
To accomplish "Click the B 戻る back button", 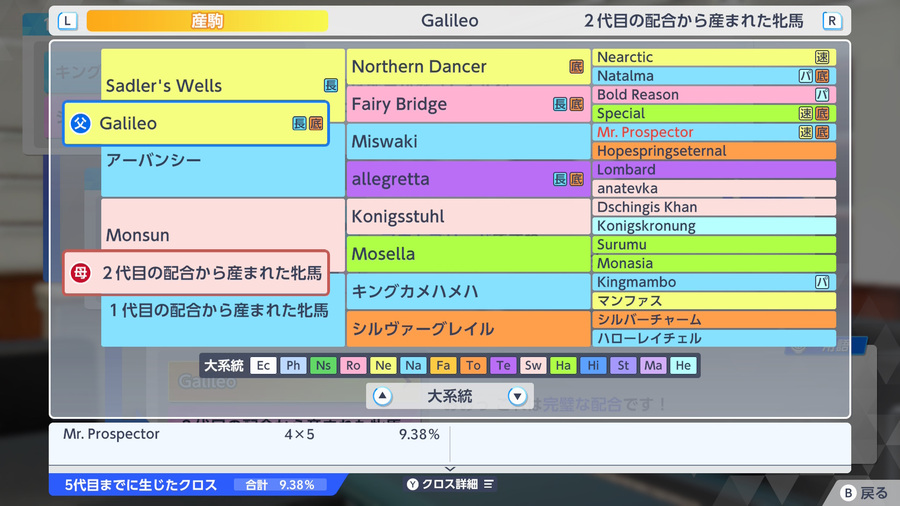I will [x=864, y=493].
